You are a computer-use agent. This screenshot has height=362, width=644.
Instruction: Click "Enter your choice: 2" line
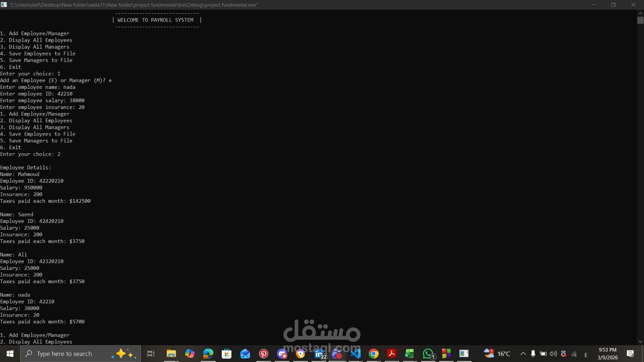pos(30,154)
